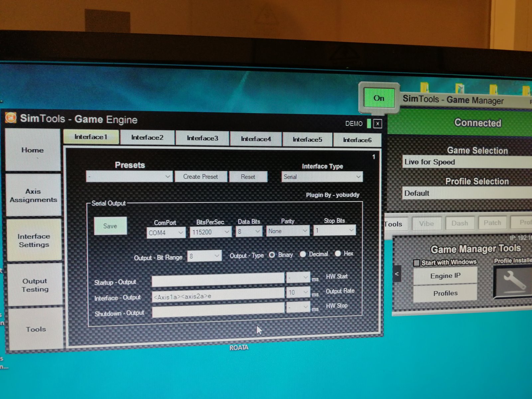Click the Interface - Output field
Screen dimensions: 532x399
[x=218, y=295]
